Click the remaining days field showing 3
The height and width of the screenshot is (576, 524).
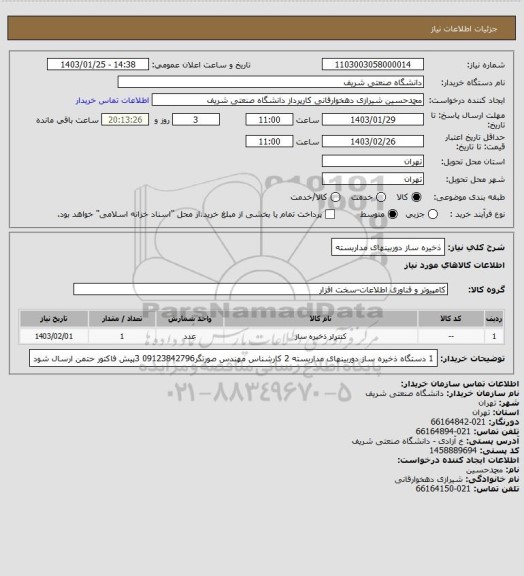(196, 120)
